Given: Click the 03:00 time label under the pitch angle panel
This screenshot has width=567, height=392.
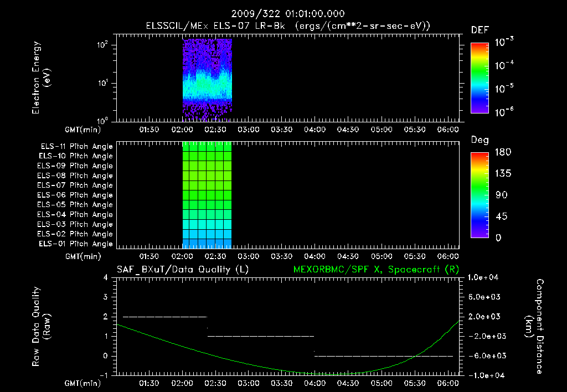Looking at the screenshot, I should [x=249, y=256].
